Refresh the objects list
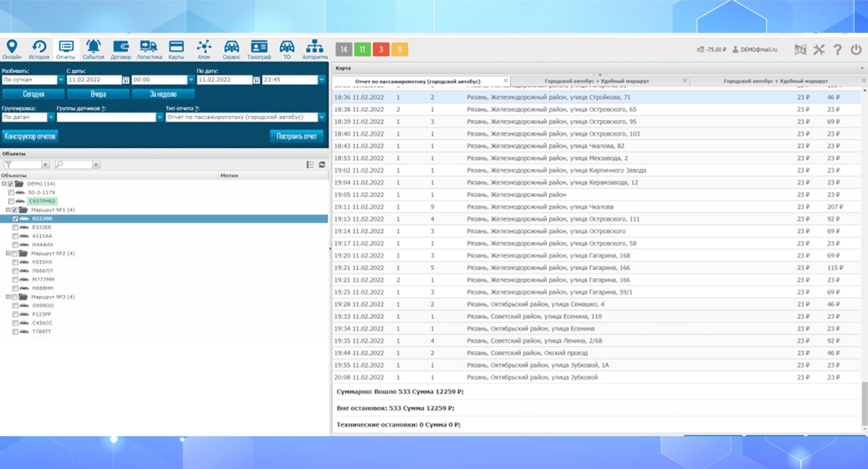868x469 pixels. pyautogui.click(x=322, y=164)
